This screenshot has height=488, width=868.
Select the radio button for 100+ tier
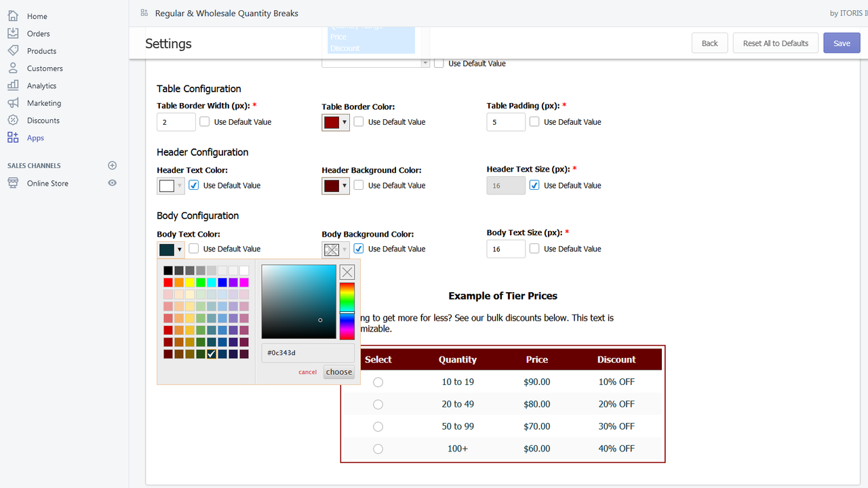(x=378, y=449)
